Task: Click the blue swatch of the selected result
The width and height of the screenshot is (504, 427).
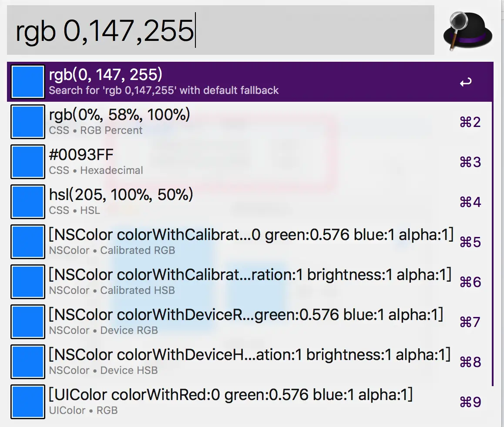Action: [x=28, y=82]
